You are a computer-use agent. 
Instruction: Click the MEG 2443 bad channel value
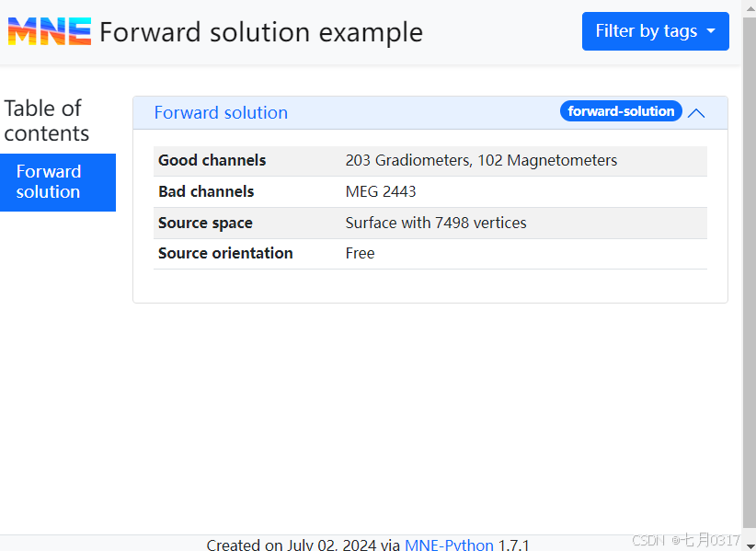coord(381,191)
